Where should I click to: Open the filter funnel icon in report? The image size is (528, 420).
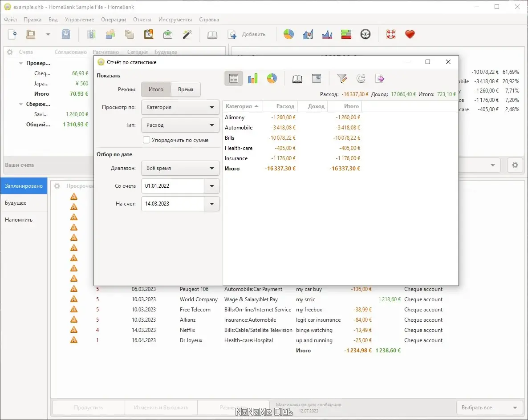pyautogui.click(x=342, y=79)
